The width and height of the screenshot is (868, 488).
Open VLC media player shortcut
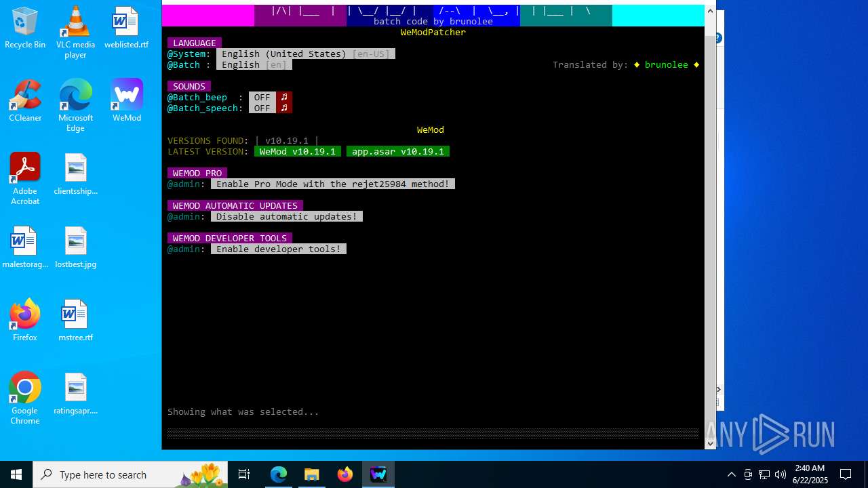pyautogui.click(x=75, y=32)
